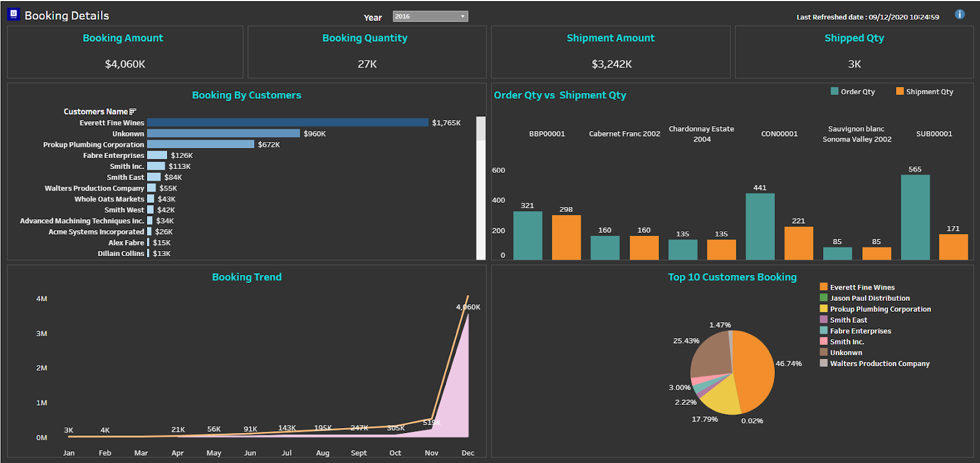This screenshot has height=463, width=980.
Task: Click Walters Production Company legend color square
Action: tap(824, 363)
